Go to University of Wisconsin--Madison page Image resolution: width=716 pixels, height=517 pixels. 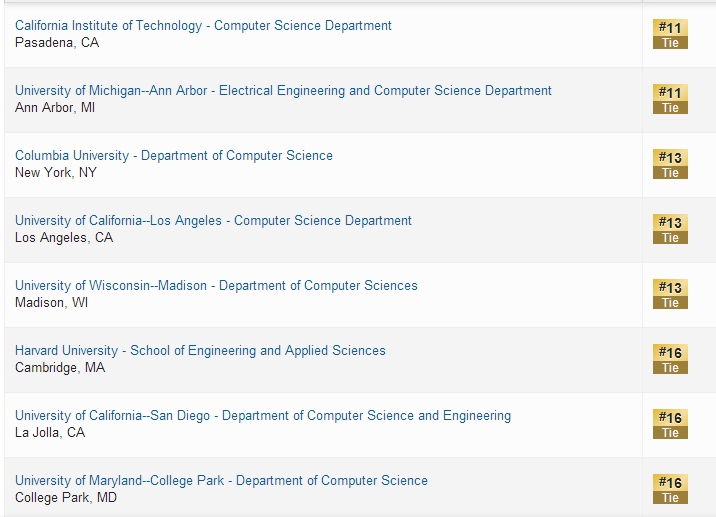tap(216, 285)
